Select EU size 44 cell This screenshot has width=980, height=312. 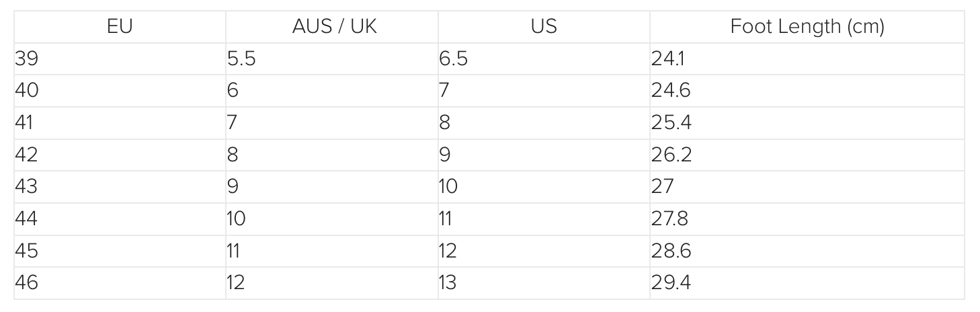pyautogui.click(x=27, y=219)
